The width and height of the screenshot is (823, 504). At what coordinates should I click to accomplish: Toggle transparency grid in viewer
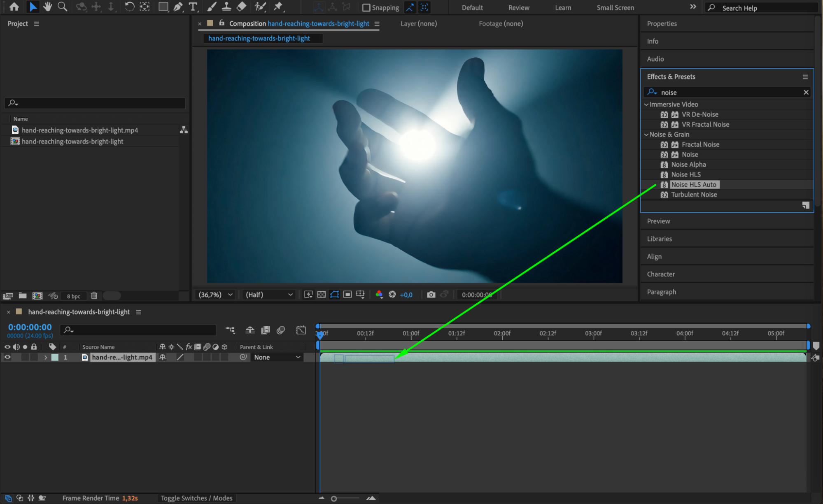(322, 295)
